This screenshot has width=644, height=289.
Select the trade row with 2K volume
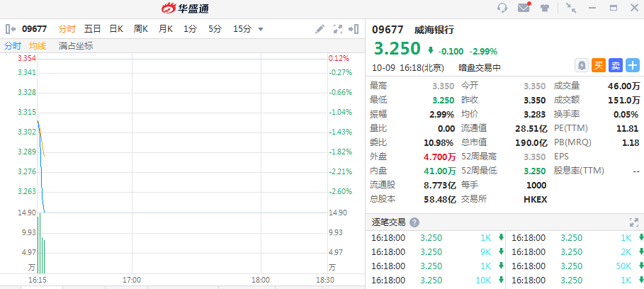coord(577,251)
